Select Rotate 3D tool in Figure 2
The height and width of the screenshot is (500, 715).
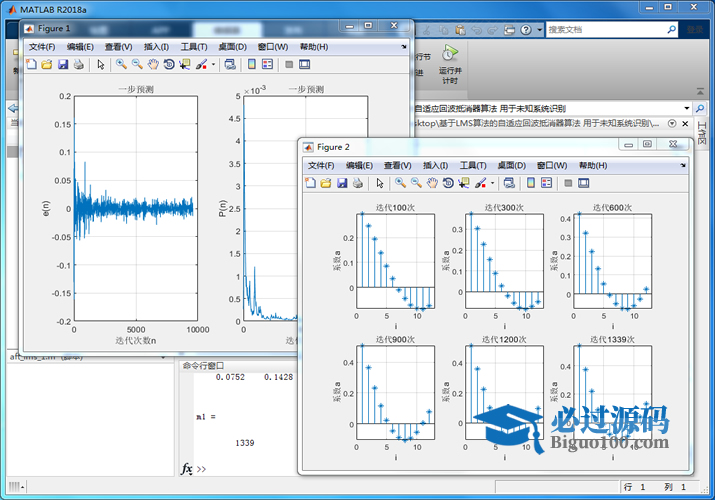(x=448, y=183)
